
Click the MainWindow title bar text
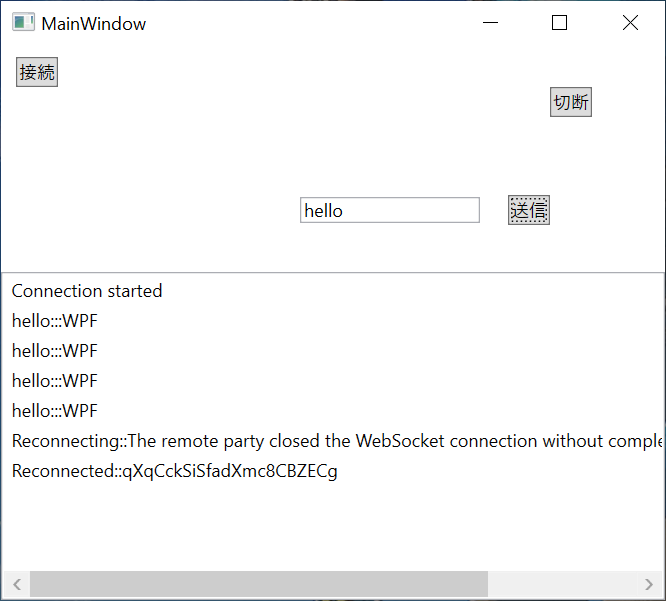(x=93, y=24)
